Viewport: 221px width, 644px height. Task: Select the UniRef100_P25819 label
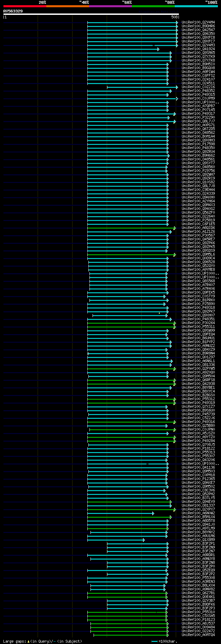(x=198, y=220)
